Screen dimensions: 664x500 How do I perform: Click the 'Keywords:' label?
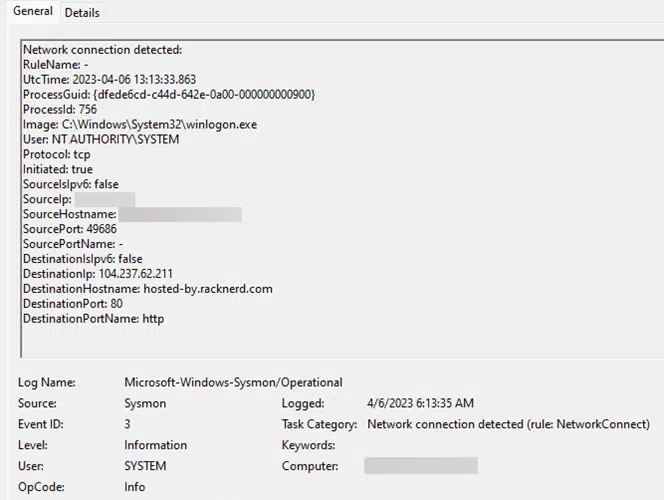[308, 445]
